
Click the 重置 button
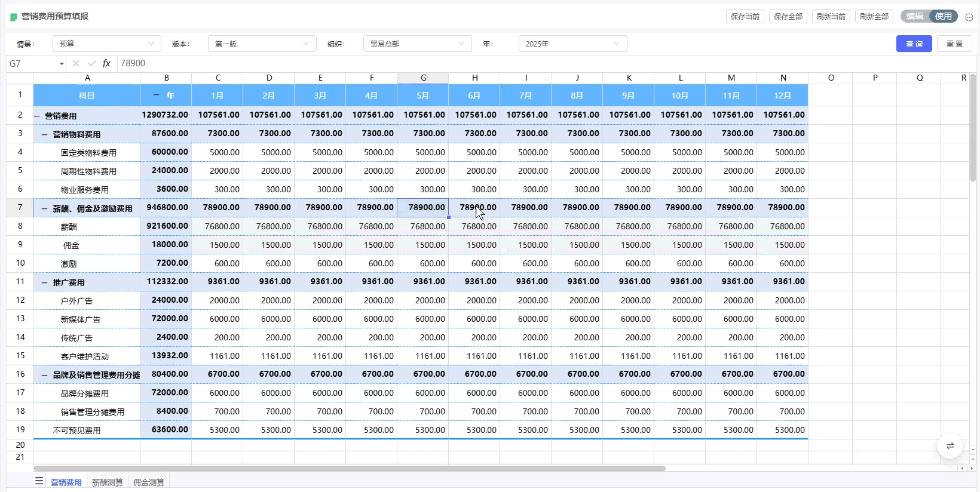(x=955, y=44)
